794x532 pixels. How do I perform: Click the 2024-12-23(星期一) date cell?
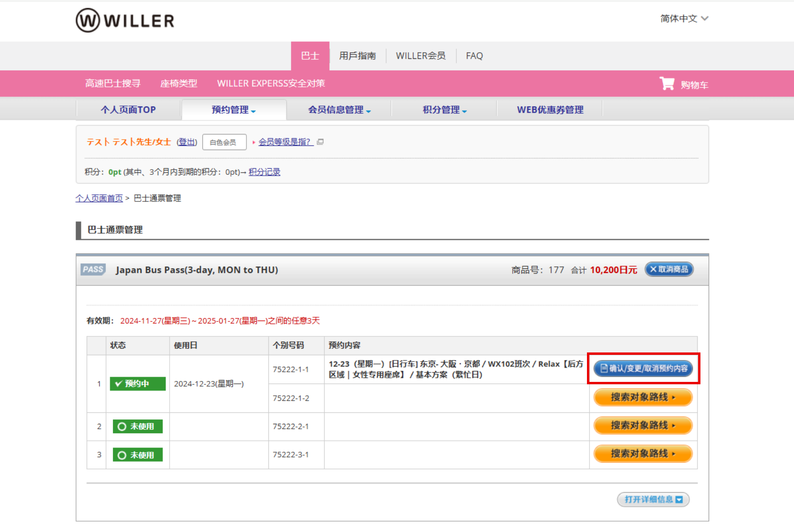[x=219, y=384]
